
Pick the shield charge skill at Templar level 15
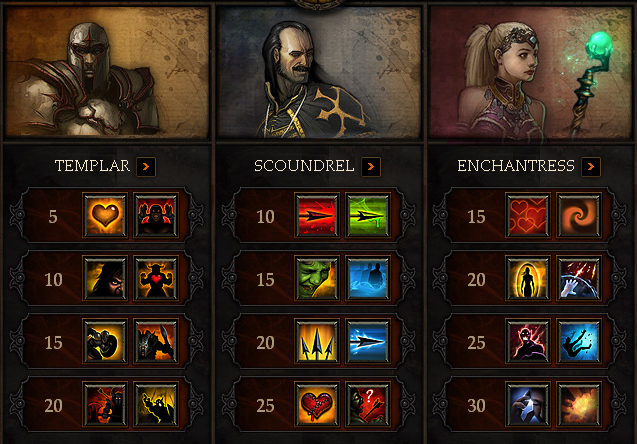coord(105,341)
